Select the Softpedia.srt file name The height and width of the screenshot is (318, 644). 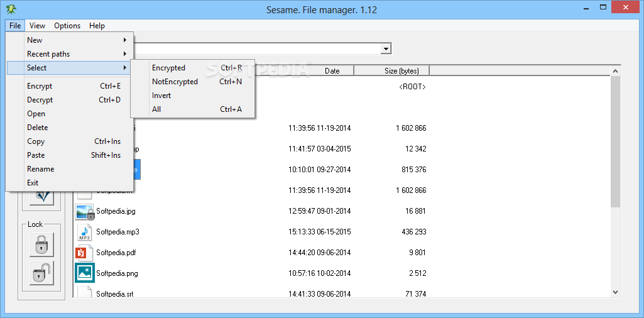[x=115, y=293]
